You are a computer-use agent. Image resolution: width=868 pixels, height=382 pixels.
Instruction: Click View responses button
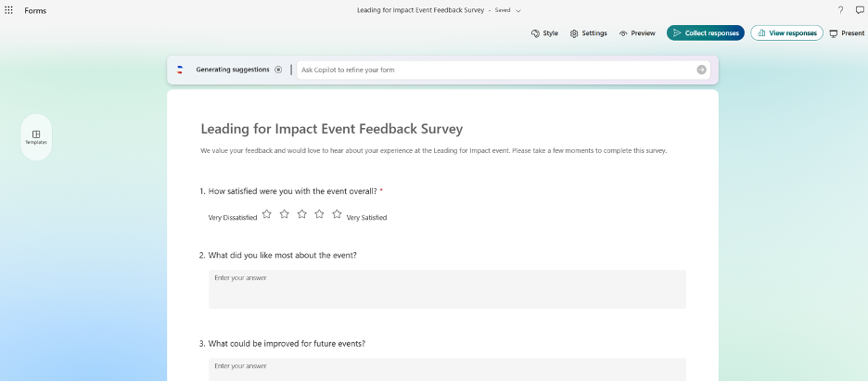pyautogui.click(x=786, y=33)
